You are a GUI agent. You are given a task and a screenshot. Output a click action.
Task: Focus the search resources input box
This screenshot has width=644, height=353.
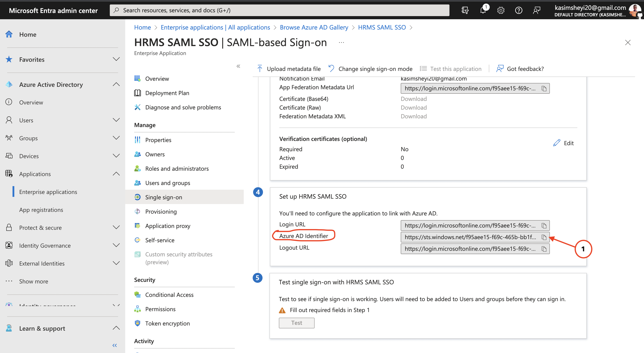tap(279, 10)
